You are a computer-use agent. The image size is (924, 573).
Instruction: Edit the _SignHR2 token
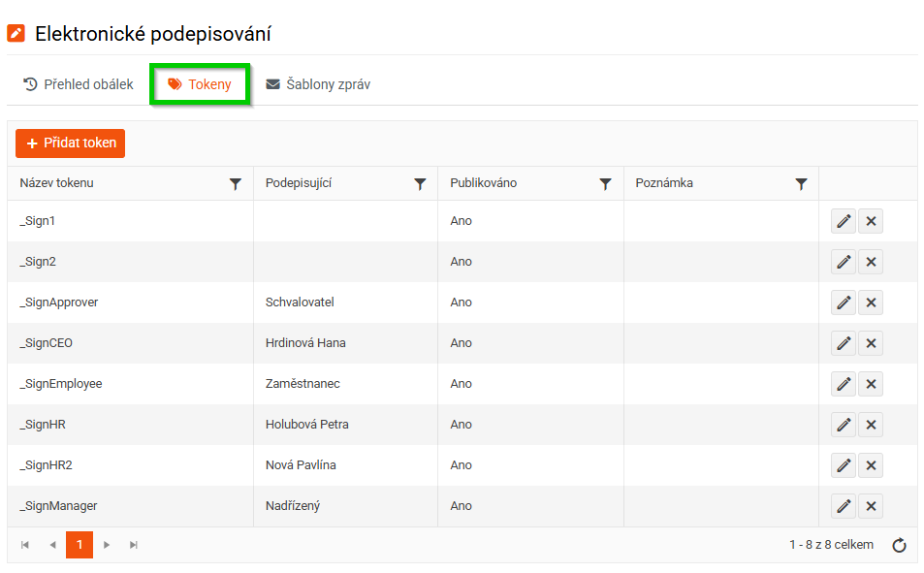coord(844,465)
